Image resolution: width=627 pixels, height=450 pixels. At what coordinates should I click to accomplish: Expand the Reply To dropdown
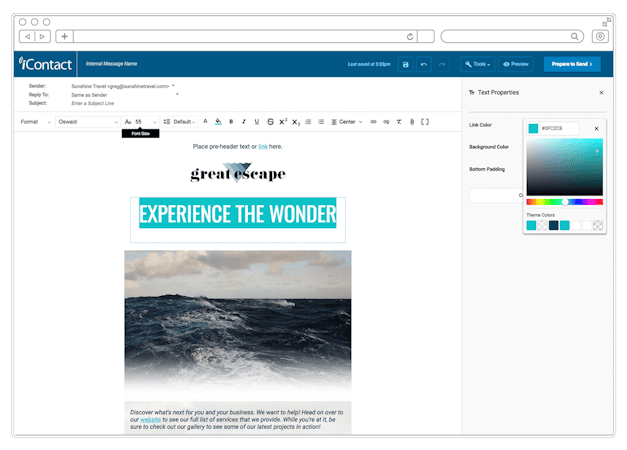[x=177, y=94]
